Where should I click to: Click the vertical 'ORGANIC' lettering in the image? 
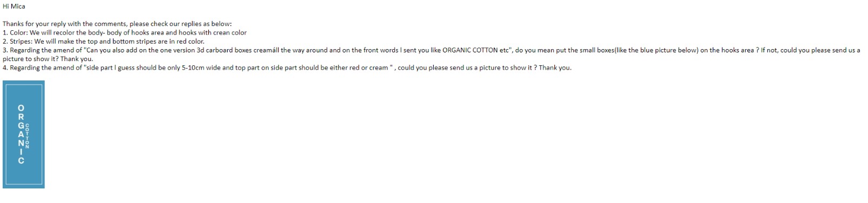(x=21, y=134)
